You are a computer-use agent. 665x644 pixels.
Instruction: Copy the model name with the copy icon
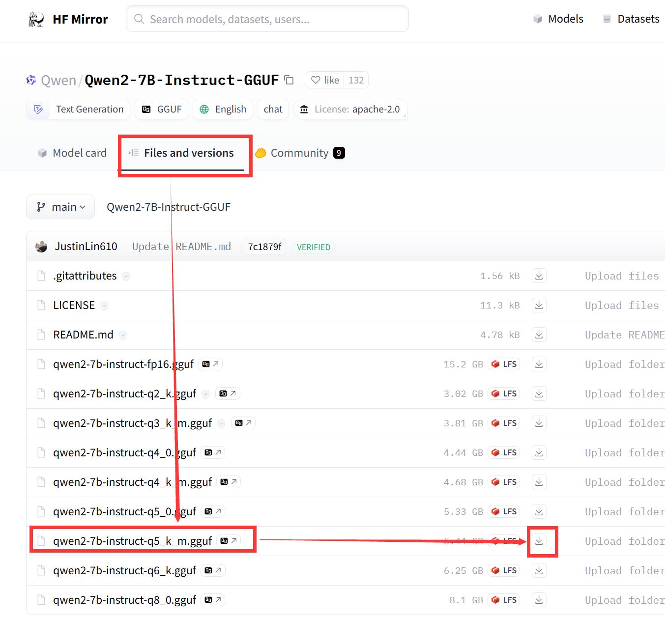pyautogui.click(x=289, y=80)
